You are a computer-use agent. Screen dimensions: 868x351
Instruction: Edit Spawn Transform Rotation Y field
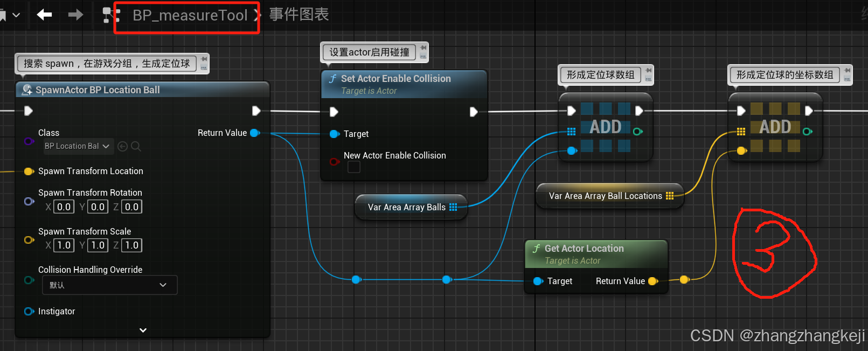(x=98, y=207)
